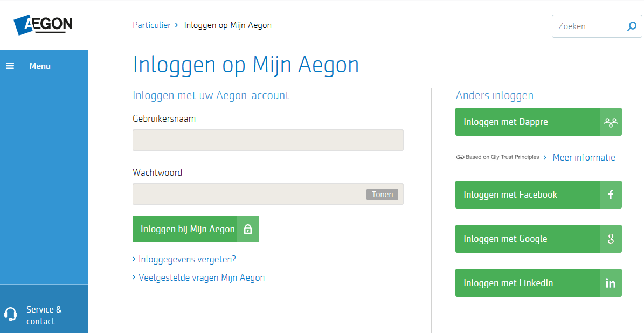
Task: Click the search magnifier icon
Action: coord(632,26)
